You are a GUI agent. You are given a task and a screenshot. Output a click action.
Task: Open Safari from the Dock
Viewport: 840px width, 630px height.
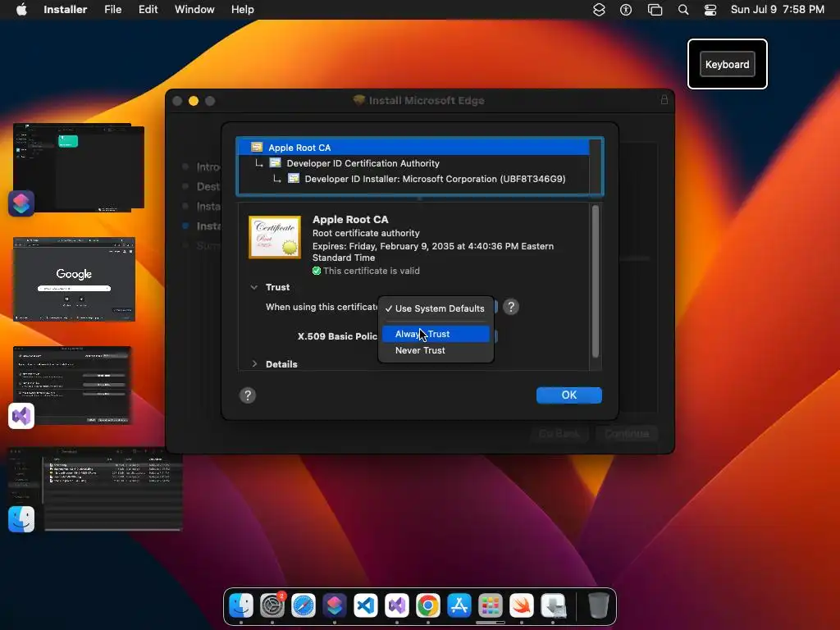304,606
